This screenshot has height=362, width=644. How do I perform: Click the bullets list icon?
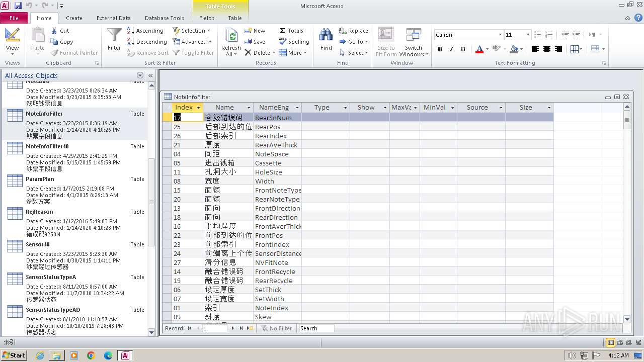coord(537,35)
